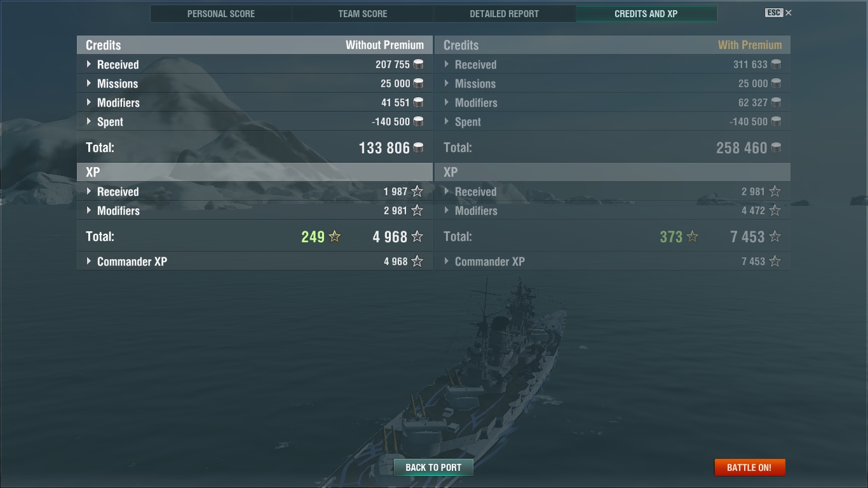This screenshot has width=868, height=488.
Task: Expand the Modifiers row under XP without premium
Action: click(255, 210)
